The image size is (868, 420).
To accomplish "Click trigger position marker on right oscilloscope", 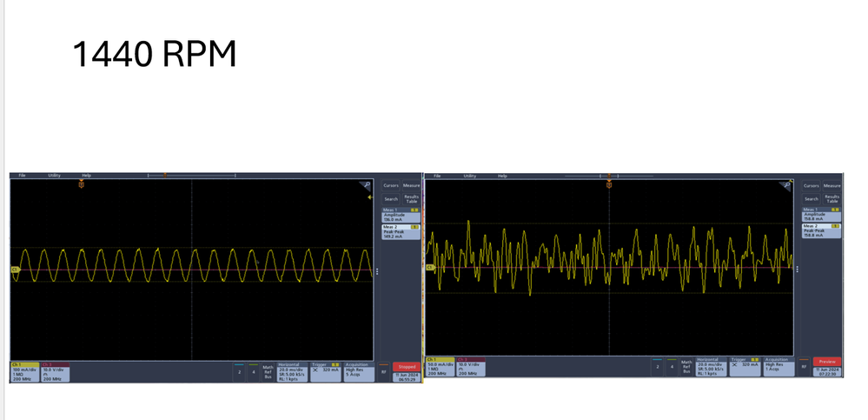I will (x=609, y=184).
